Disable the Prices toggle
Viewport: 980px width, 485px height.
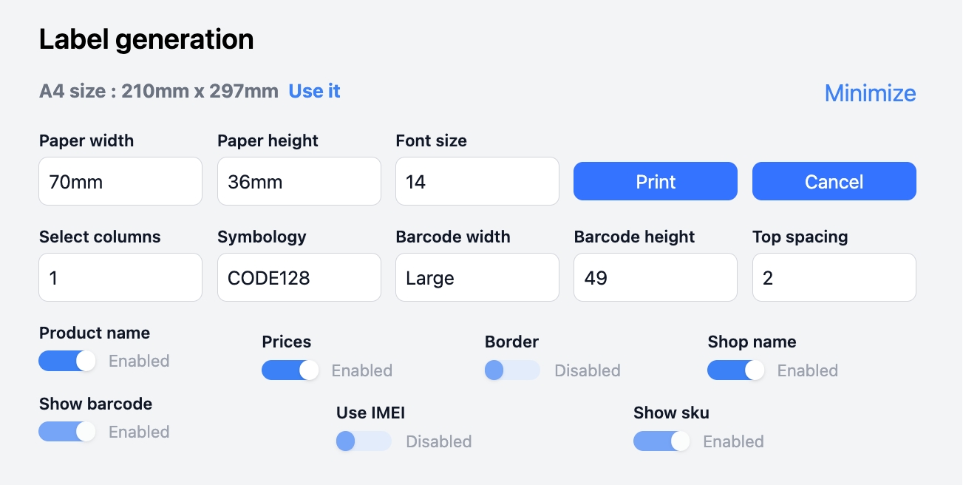coord(290,370)
